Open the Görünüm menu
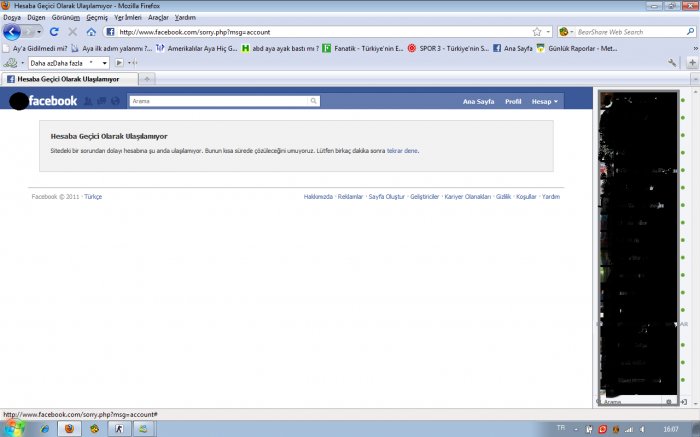 pyautogui.click(x=66, y=17)
